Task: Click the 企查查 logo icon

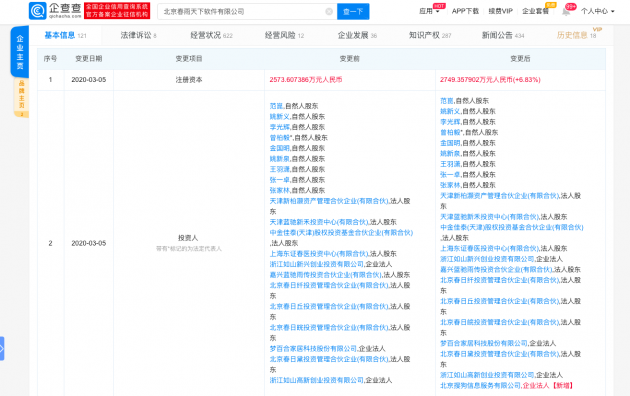Action: coord(38,11)
